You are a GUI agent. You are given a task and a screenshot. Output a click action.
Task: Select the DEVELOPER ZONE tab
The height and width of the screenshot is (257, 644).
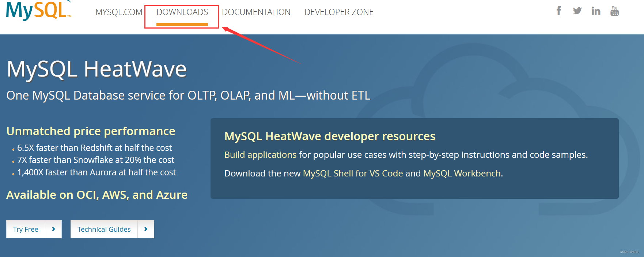tap(339, 12)
